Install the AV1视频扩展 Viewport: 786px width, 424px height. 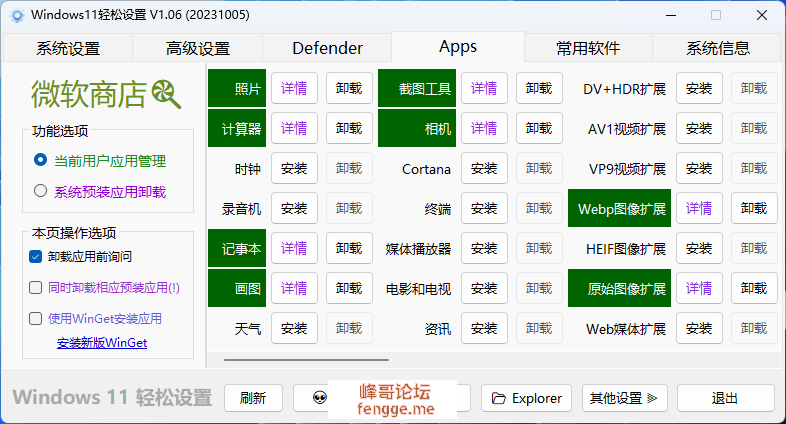(x=699, y=128)
